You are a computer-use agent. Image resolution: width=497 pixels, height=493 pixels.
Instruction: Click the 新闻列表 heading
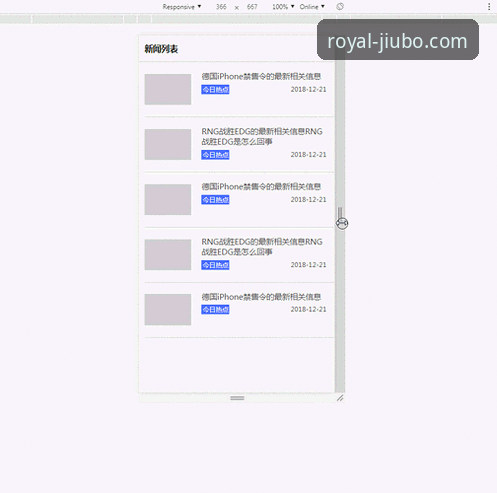click(x=161, y=49)
